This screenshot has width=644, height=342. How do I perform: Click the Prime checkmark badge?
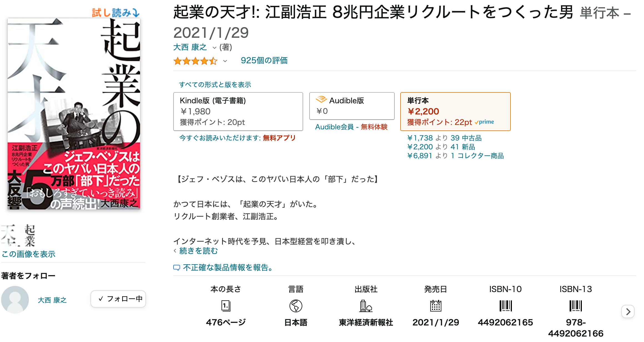[484, 122]
